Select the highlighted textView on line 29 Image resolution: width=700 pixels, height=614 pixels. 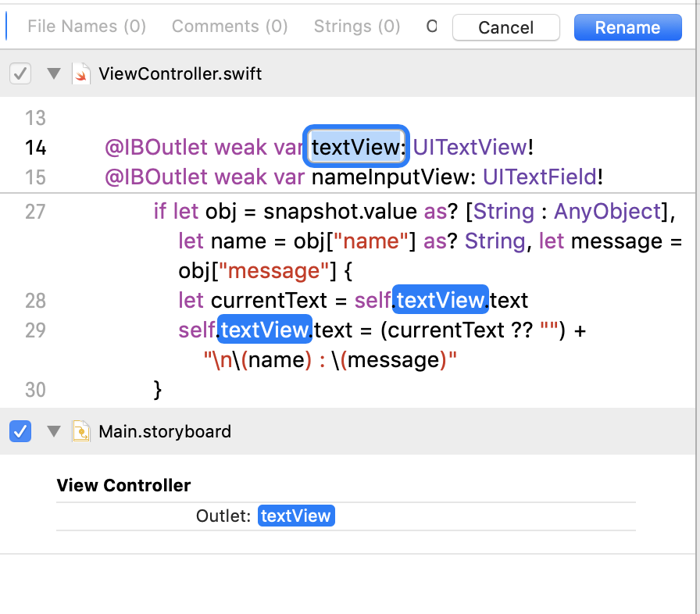[265, 330]
